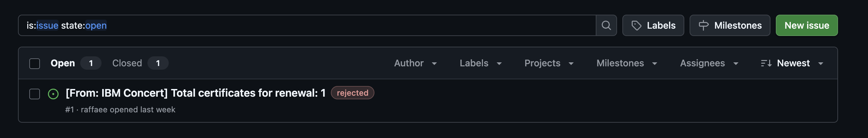The image size is (868, 138).
Task: Click the tag icon on Labels button
Action: [636, 25]
